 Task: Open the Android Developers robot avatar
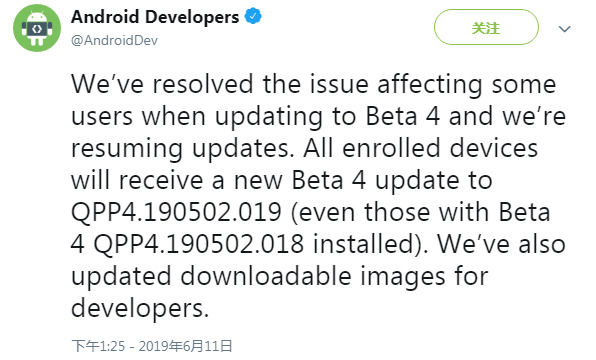point(37,28)
